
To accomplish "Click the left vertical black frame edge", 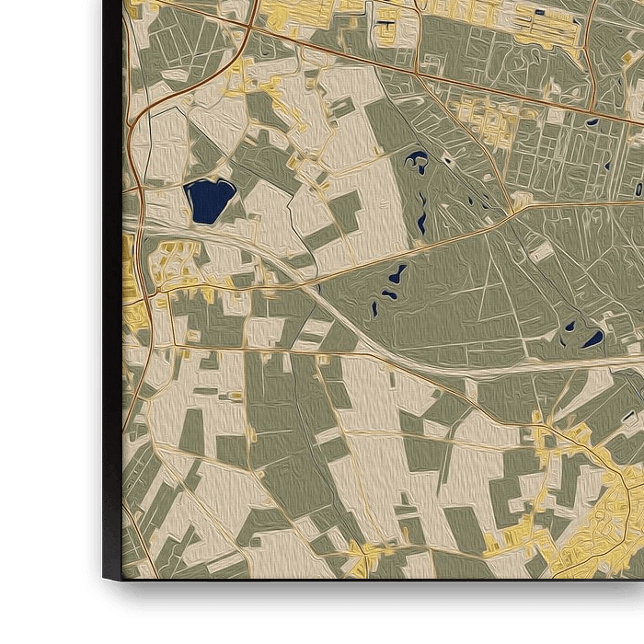I will [111, 276].
